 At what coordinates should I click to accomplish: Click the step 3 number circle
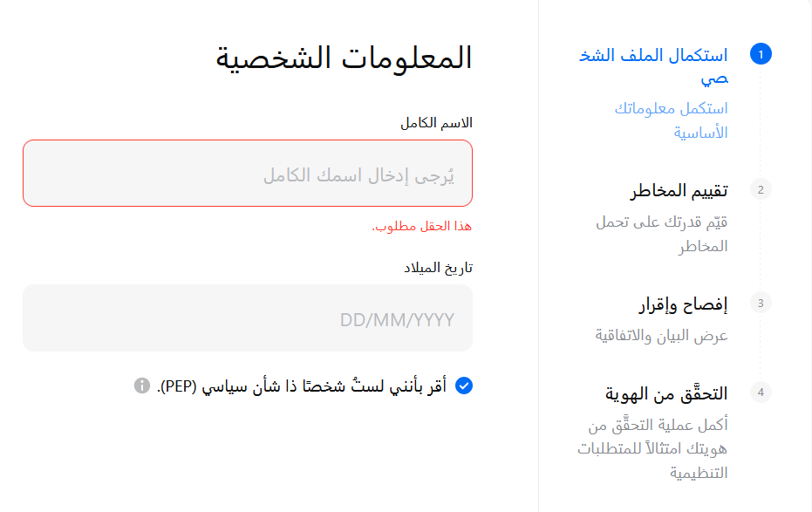click(x=761, y=304)
